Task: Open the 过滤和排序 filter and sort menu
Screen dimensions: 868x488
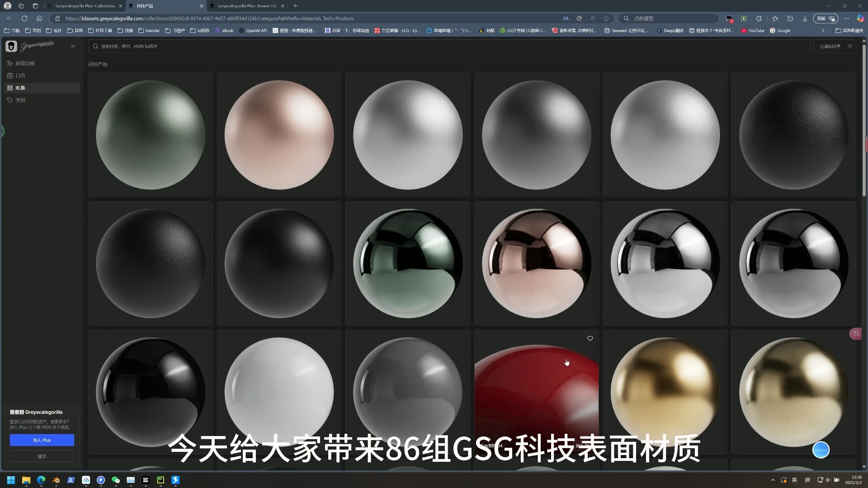Action: coord(835,46)
